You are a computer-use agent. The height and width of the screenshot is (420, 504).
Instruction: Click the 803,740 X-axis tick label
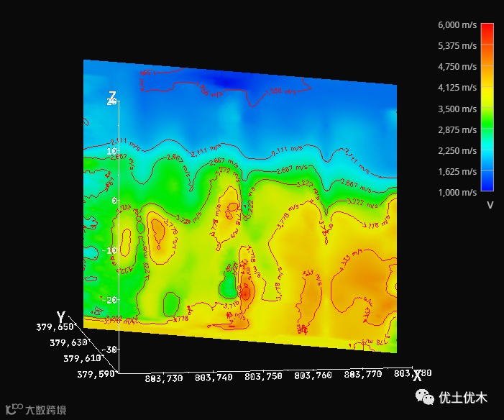214,378
